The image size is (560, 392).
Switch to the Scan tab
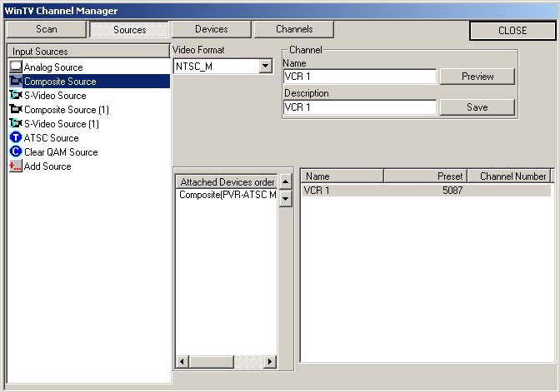(x=47, y=29)
